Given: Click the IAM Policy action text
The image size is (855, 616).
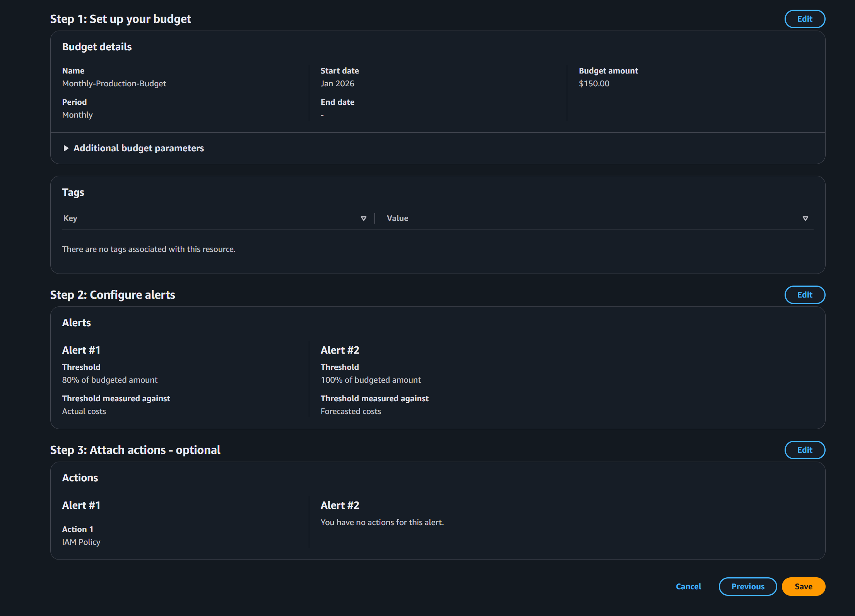Looking at the screenshot, I should point(81,542).
